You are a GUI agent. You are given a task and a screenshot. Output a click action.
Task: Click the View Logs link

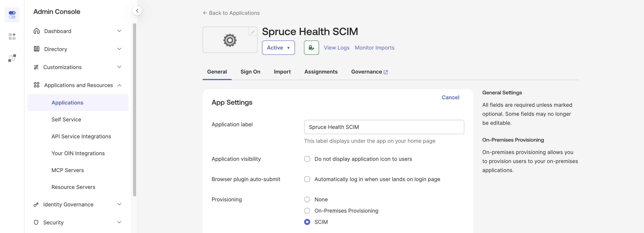tap(336, 48)
